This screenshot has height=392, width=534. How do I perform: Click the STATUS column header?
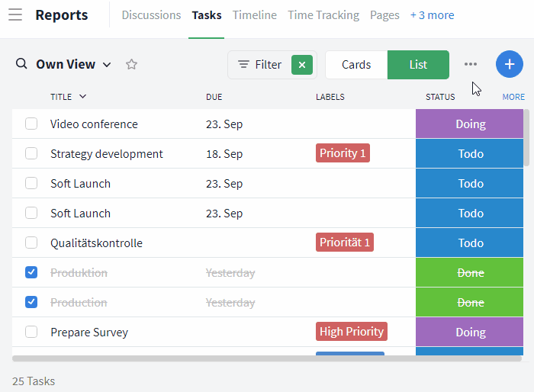tap(440, 97)
